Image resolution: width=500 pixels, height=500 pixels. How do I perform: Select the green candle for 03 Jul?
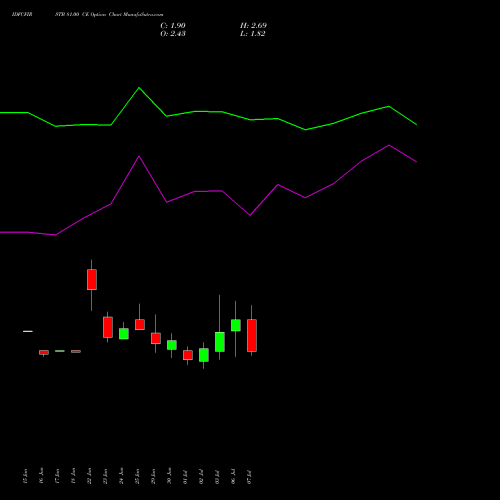(220, 342)
